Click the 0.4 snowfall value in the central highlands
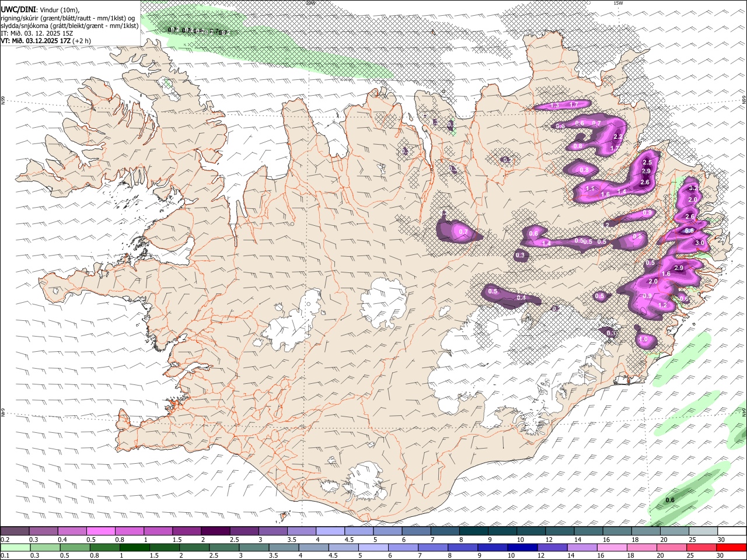This screenshot has height=560, width=747. tap(521, 298)
